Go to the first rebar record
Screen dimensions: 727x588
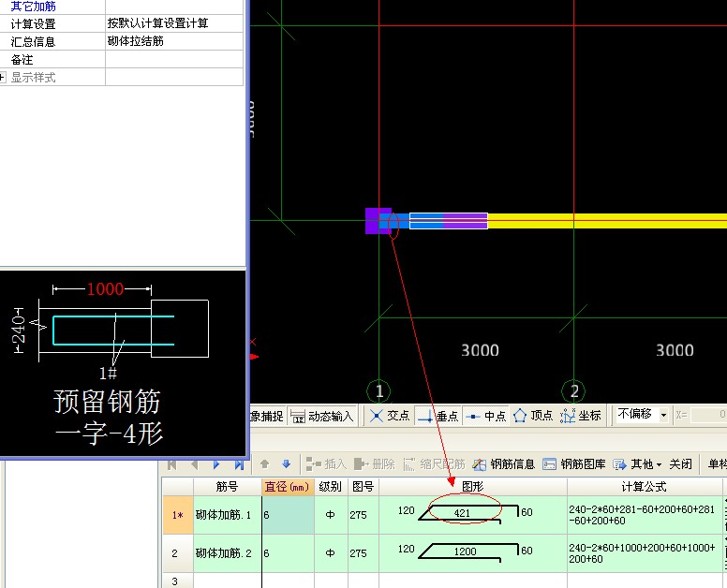coord(172,464)
